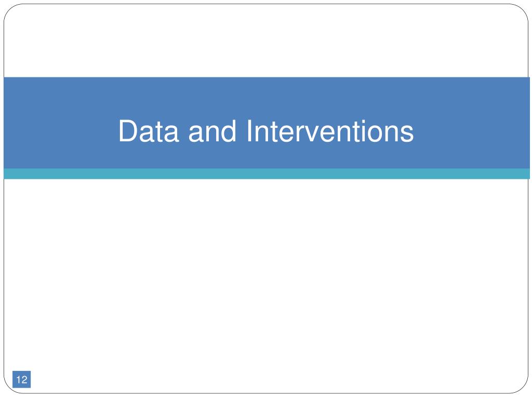532x399 pixels.
Task: Click the slide's top-right rounded corner border
Action: pyautogui.click(x=523, y=9)
